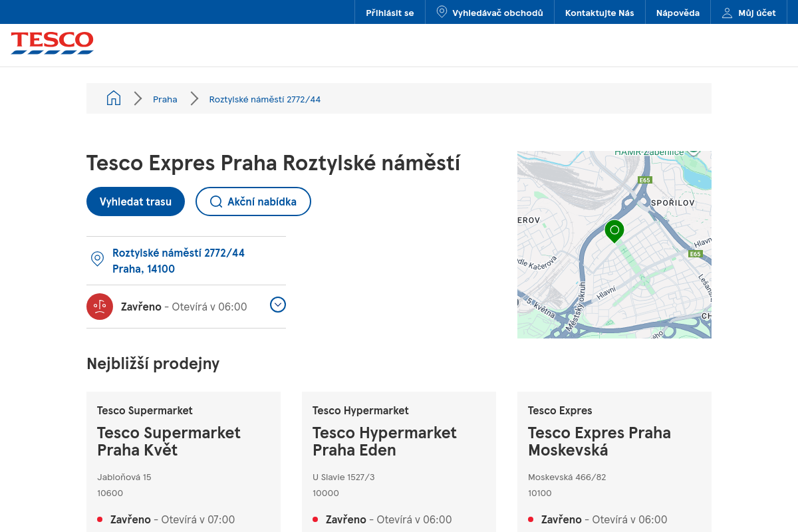Viewport: 798px width, 532px height.
Task: Click 'Moskevská 466/82' address text
Action: point(567,477)
